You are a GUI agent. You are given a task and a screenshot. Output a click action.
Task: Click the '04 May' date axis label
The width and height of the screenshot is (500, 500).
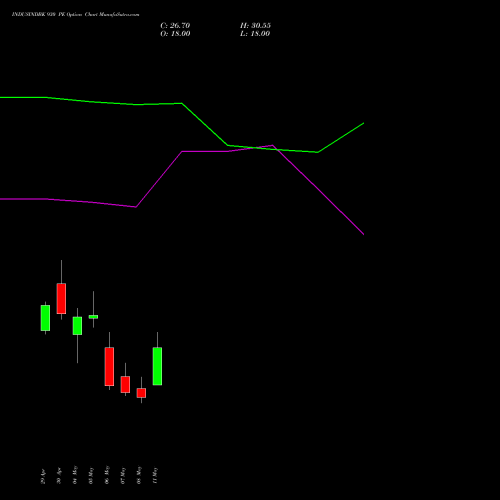75,475
